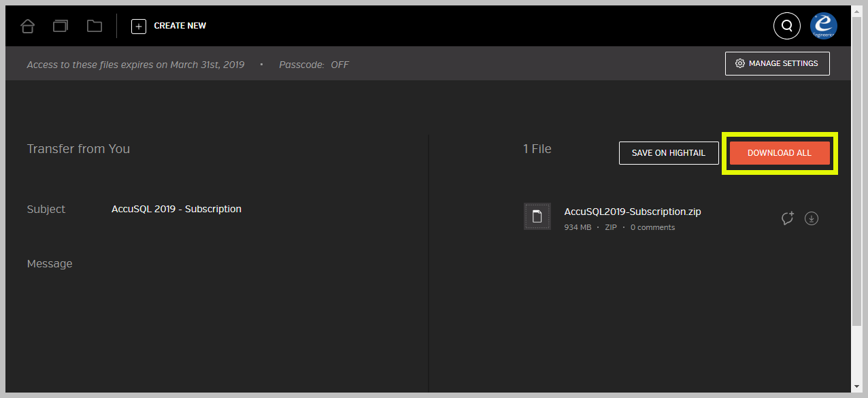Click the subject 'AccuSQL 2019 - Subscription'
This screenshot has width=868, height=398.
(176, 209)
